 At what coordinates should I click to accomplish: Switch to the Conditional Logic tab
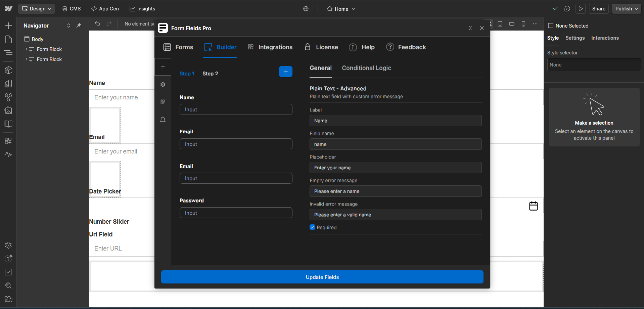point(366,68)
